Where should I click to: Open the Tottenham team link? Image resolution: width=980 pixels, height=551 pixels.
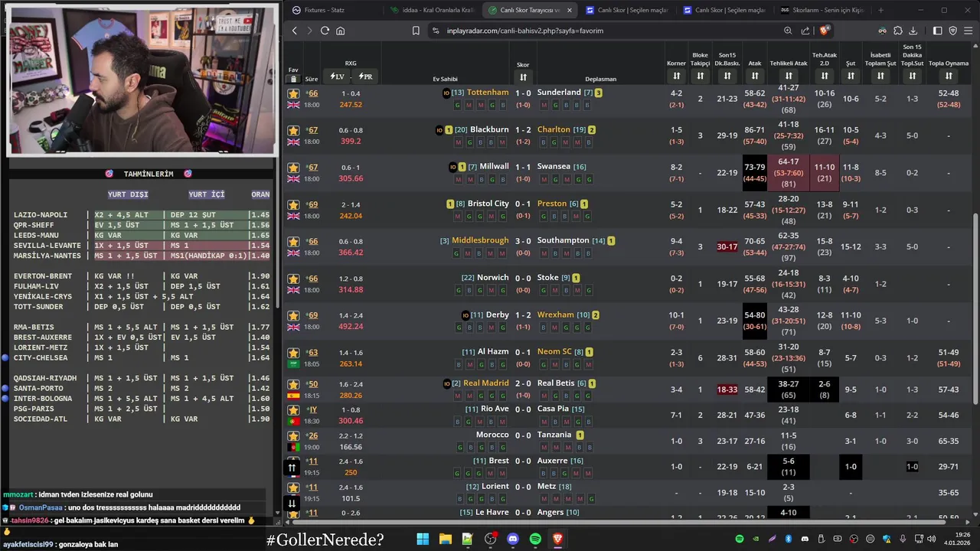tap(488, 93)
